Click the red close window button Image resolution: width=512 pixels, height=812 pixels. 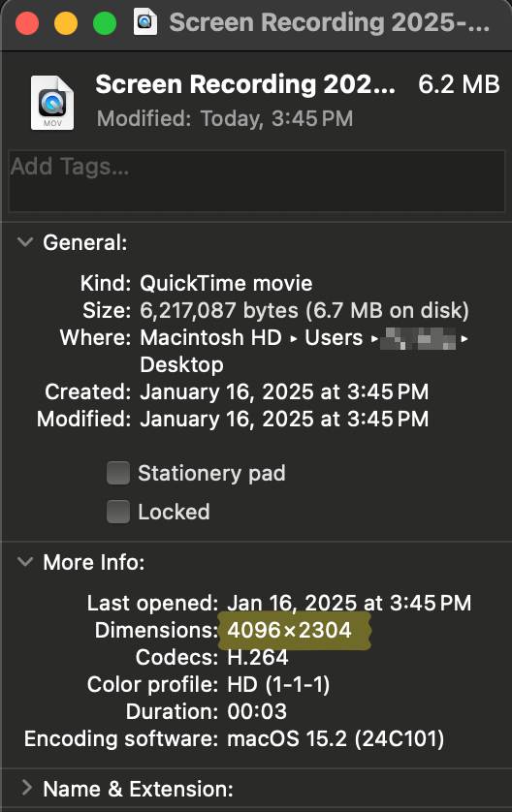point(27,23)
